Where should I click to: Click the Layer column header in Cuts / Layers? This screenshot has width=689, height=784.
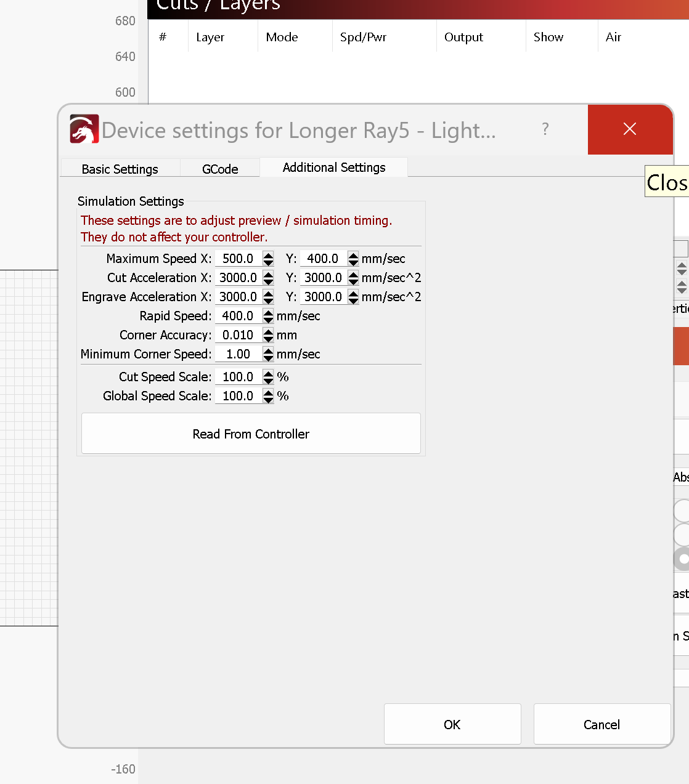[x=222, y=37]
